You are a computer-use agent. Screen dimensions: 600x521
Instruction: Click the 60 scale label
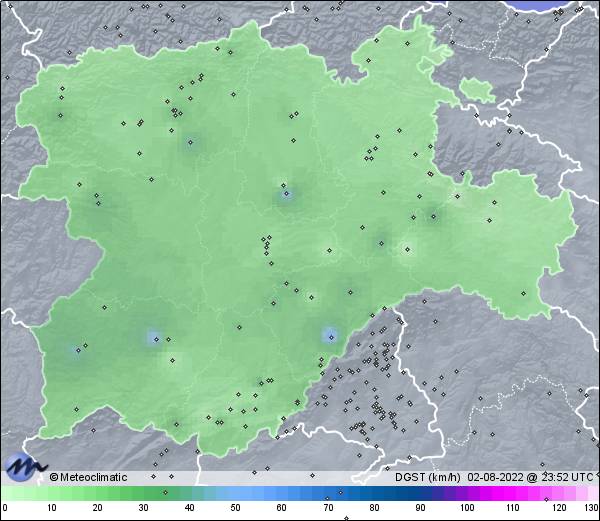tap(282, 508)
